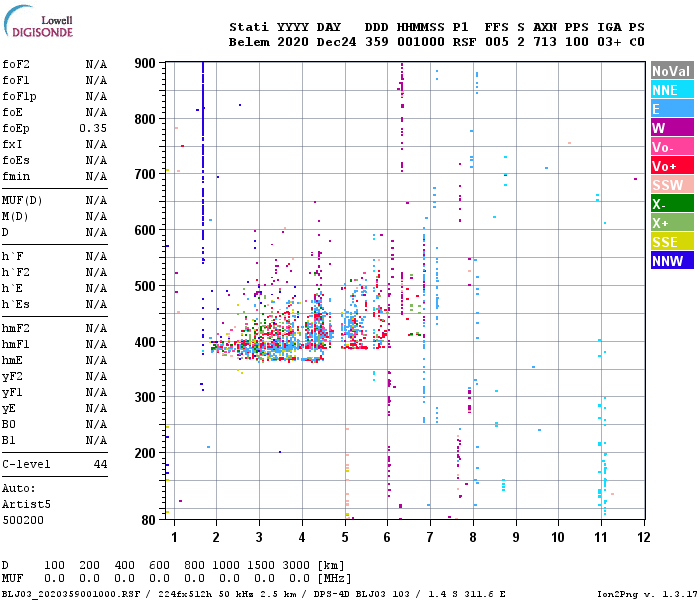Click the h`Es parameter label

[16, 304]
